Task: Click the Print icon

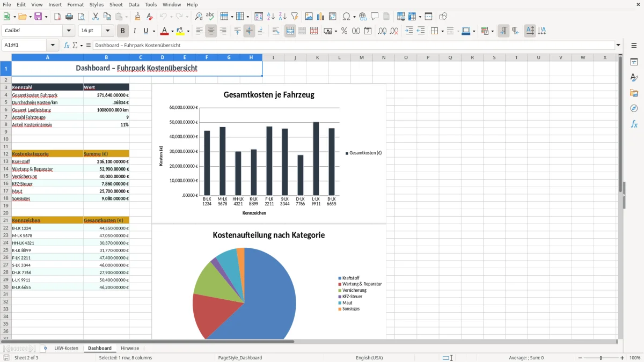Action: pyautogui.click(x=69, y=17)
